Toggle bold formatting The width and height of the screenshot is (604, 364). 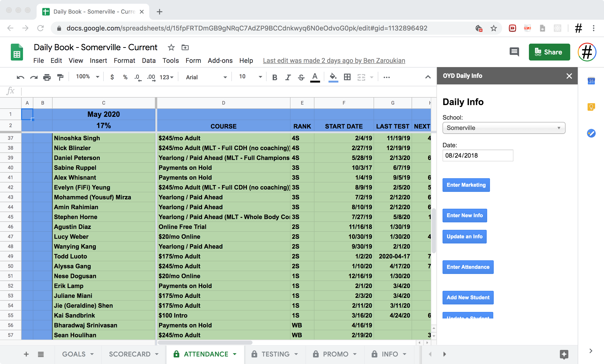pos(275,77)
